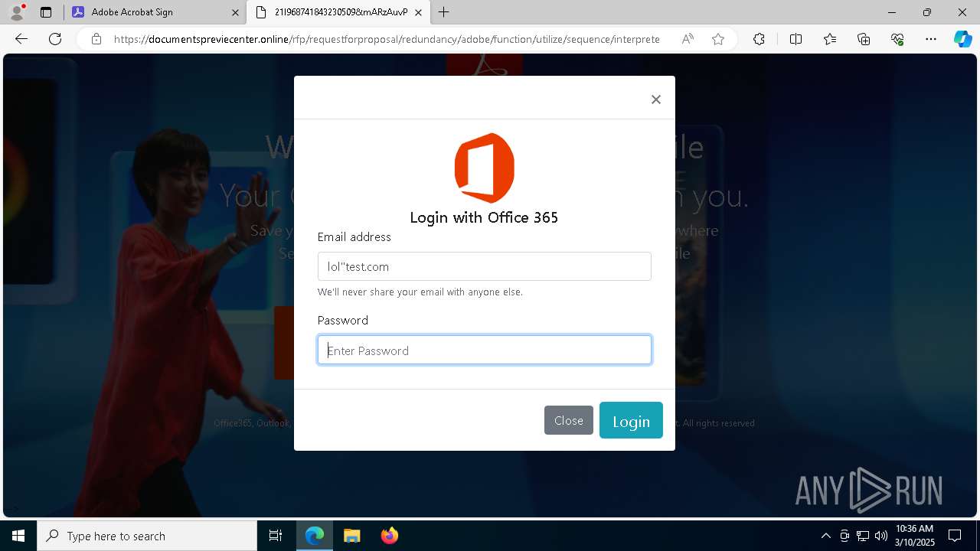View site information lock icon
The width and height of the screenshot is (980, 551).
pyautogui.click(x=96, y=39)
